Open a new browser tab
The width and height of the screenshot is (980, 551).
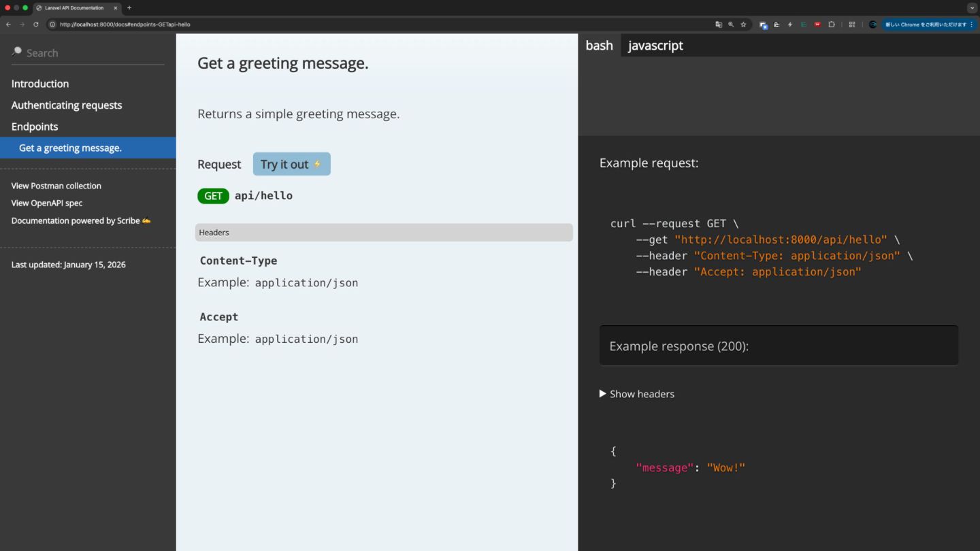129,7
